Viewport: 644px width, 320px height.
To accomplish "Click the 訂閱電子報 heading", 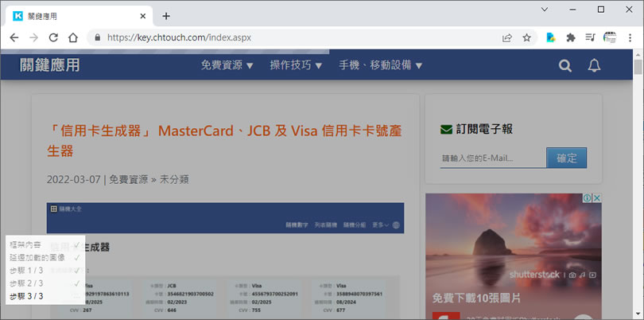I will pyautogui.click(x=484, y=129).
